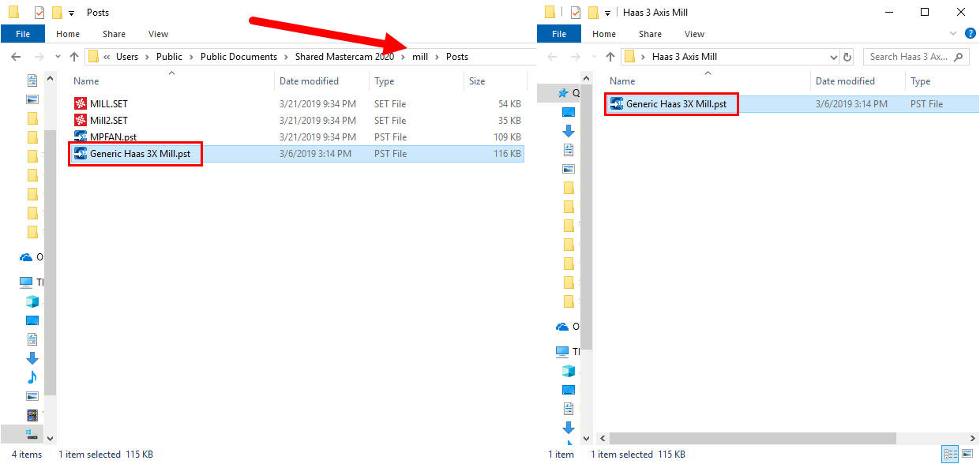The width and height of the screenshot is (980, 464).
Task: Open OneDrive in Posts window navigation pane
Action: coord(32,256)
